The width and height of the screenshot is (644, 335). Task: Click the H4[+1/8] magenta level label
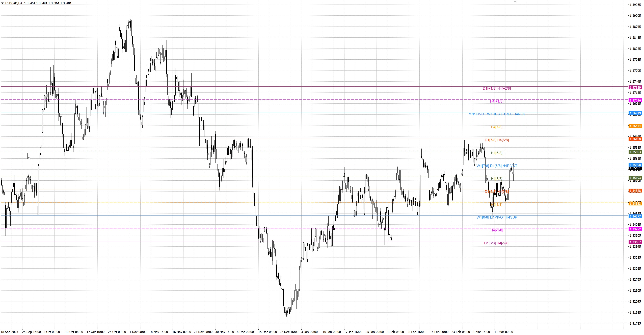496,101
